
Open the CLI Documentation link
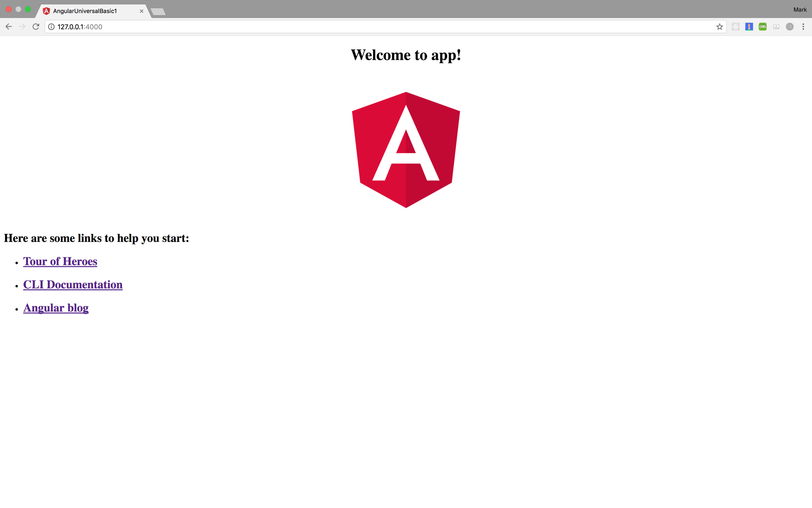click(x=73, y=284)
